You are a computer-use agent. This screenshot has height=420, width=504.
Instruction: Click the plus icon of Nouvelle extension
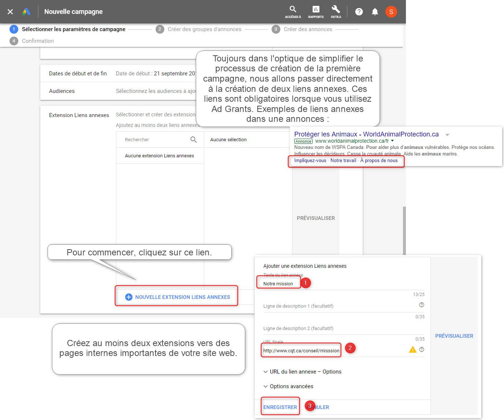128,297
